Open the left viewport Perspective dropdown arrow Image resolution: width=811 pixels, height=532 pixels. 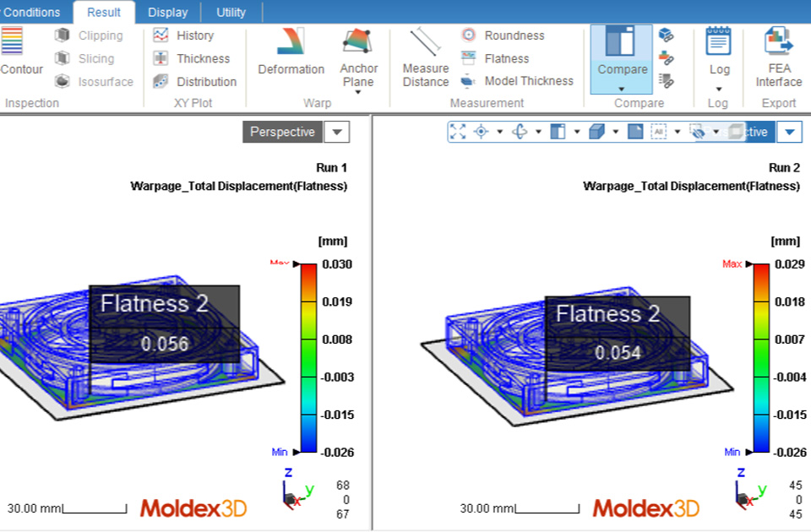coord(337,132)
